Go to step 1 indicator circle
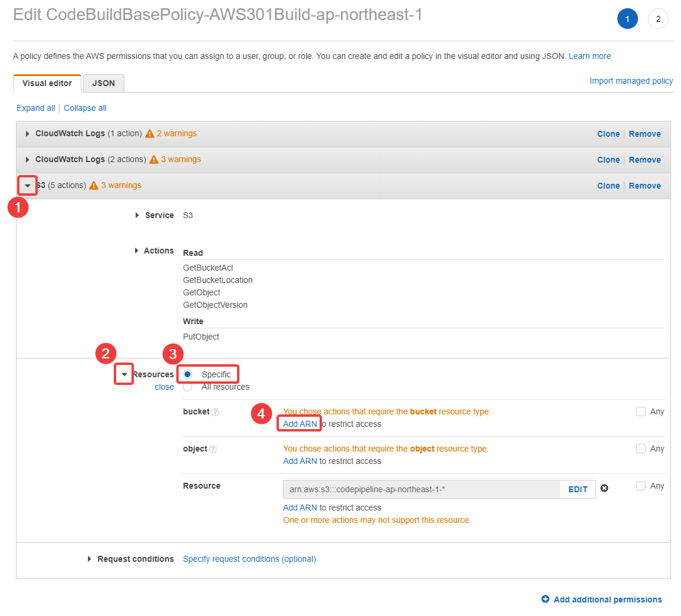This screenshot has height=616, width=681. [x=627, y=19]
